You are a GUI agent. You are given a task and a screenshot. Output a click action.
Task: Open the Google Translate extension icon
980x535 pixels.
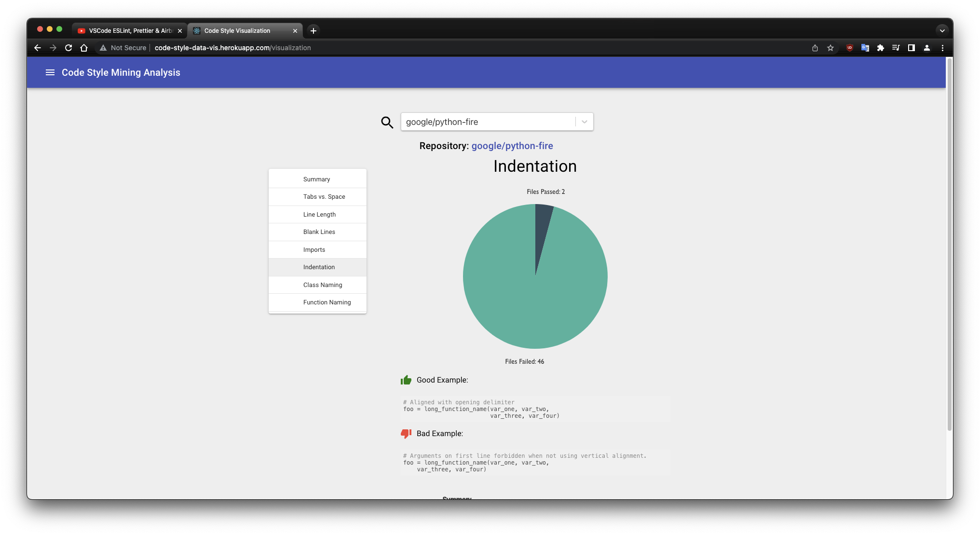[x=865, y=48]
